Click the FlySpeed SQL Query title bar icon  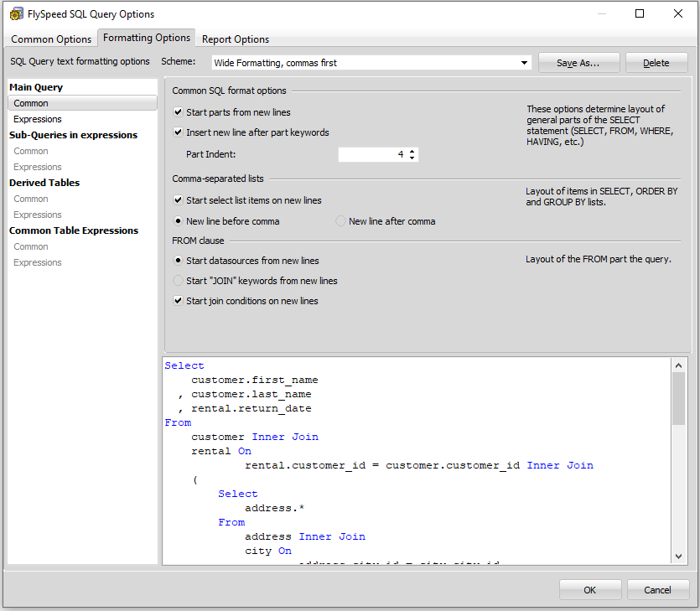16,13
